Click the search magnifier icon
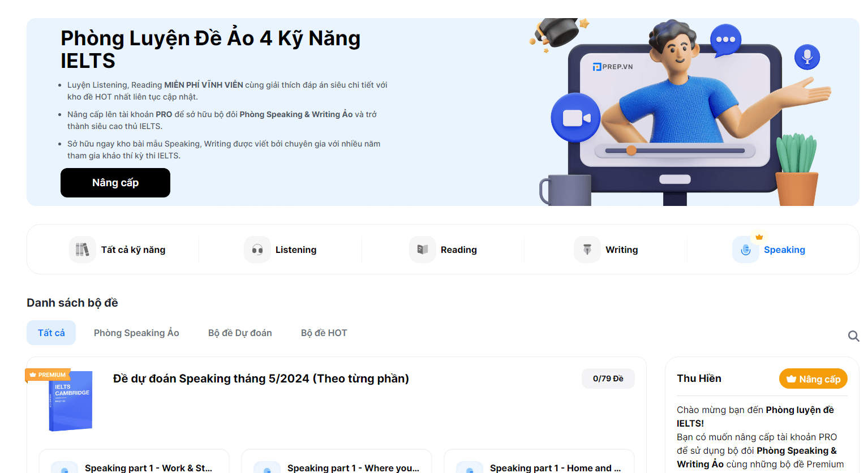This screenshot has height=473, width=868. [853, 336]
